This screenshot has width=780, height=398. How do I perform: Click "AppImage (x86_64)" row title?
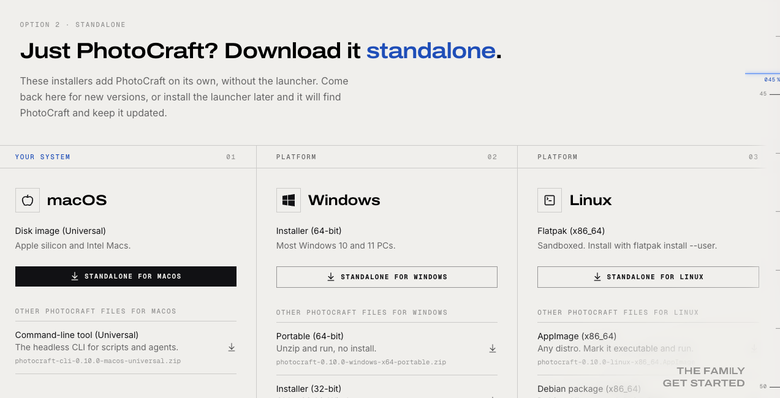coord(577,336)
